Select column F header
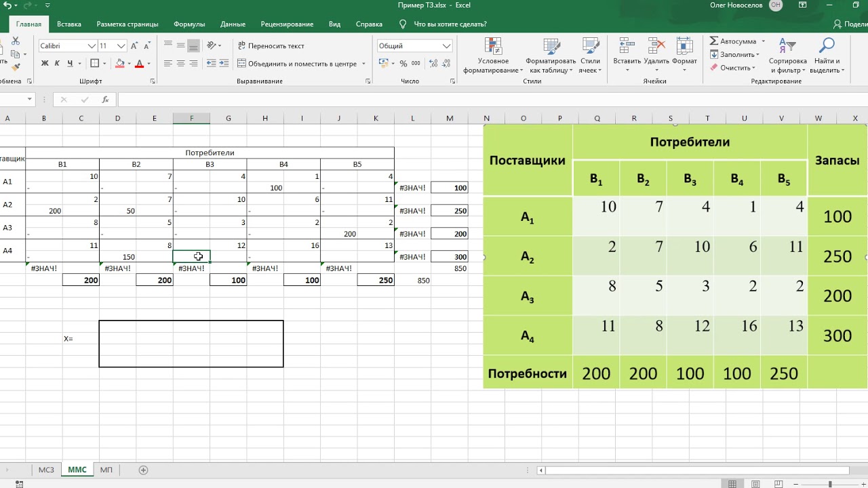 (x=191, y=119)
